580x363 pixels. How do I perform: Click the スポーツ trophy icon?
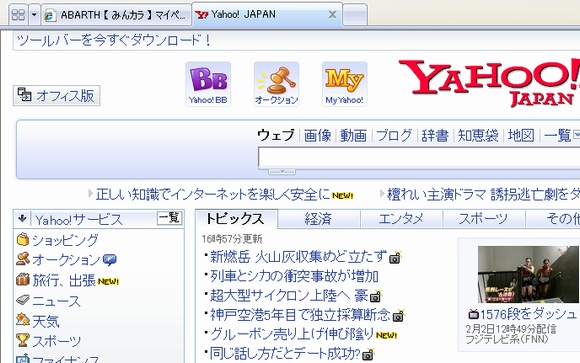click(23, 340)
